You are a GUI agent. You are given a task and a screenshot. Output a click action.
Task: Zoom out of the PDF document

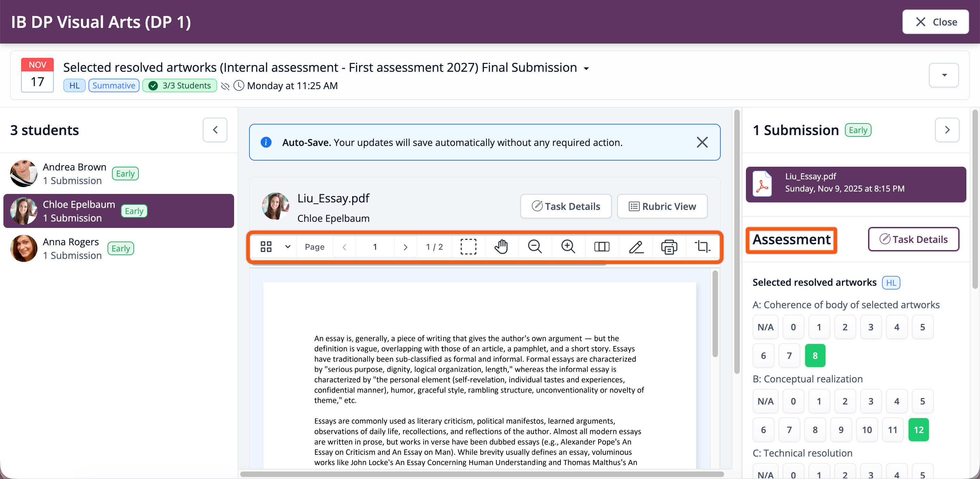tap(535, 247)
